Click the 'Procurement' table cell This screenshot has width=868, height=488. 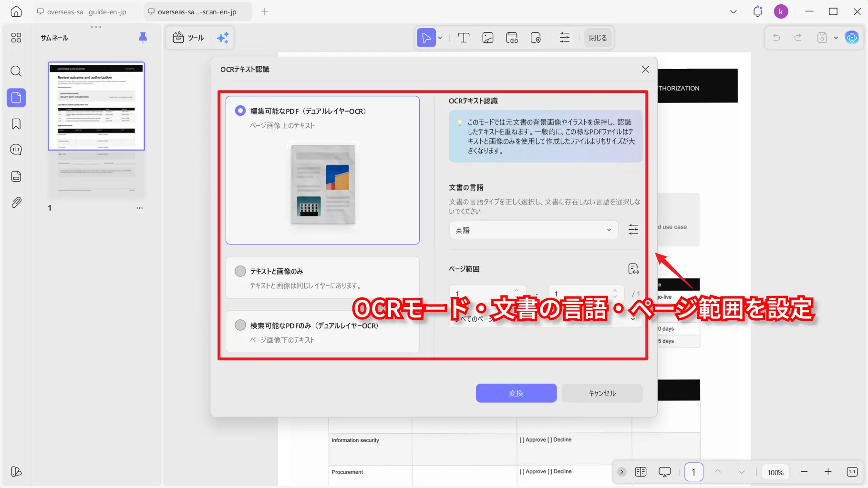pos(370,476)
